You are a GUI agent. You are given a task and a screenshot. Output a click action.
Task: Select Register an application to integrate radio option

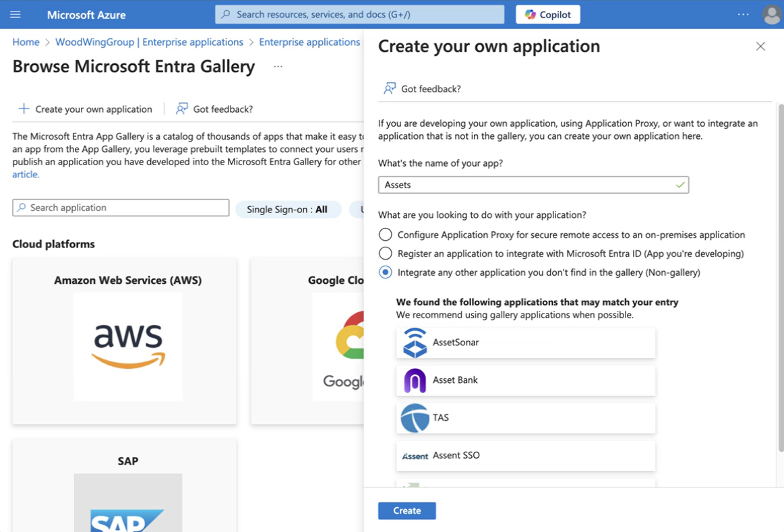[385, 254]
